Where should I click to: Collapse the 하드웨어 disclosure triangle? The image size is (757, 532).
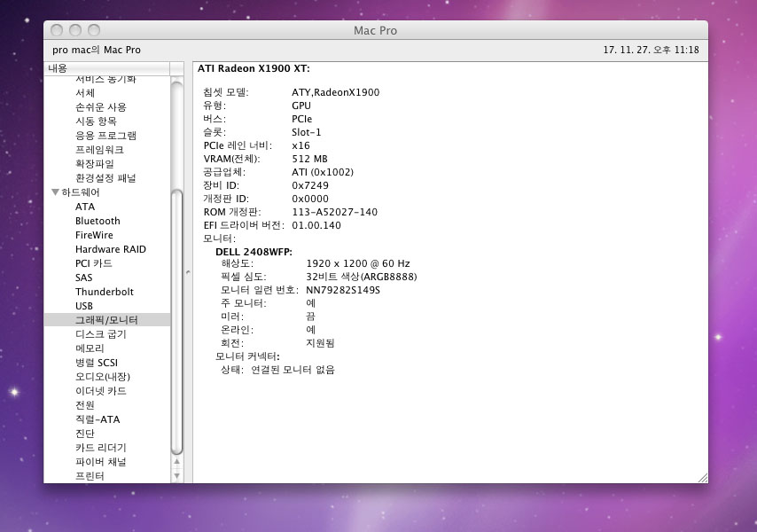click(x=55, y=192)
